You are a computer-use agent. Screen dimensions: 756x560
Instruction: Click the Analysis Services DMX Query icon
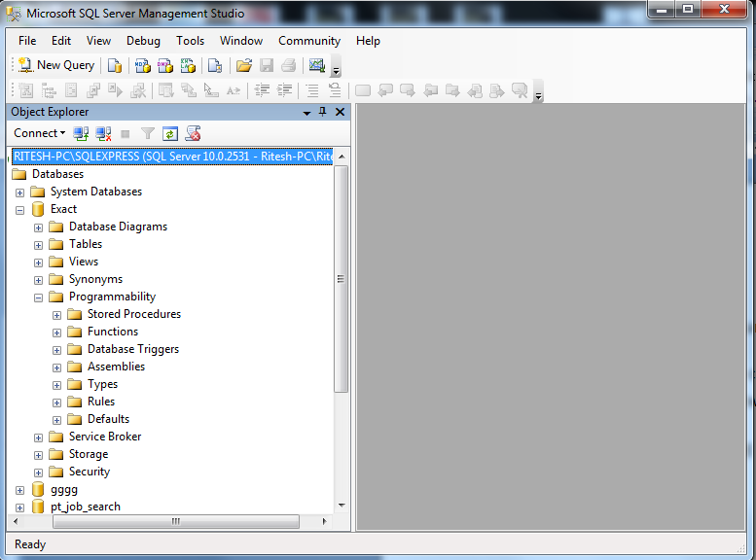164,65
